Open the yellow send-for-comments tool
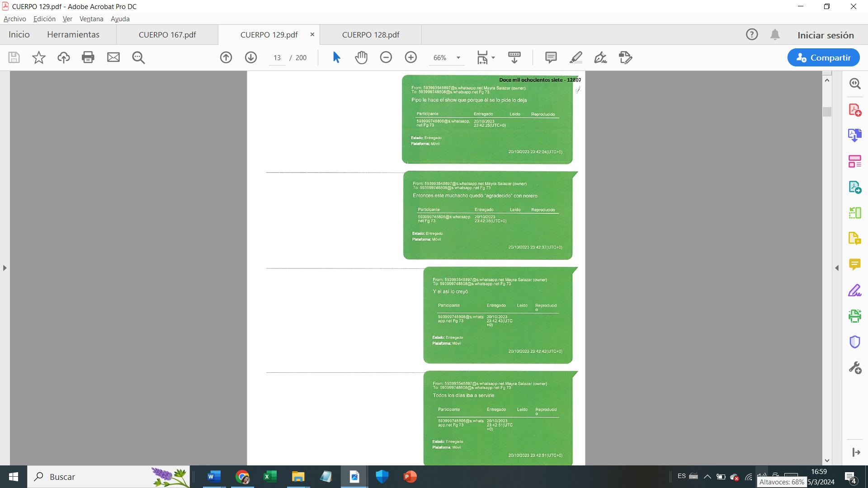Image resolution: width=868 pixels, height=488 pixels. [x=854, y=238]
